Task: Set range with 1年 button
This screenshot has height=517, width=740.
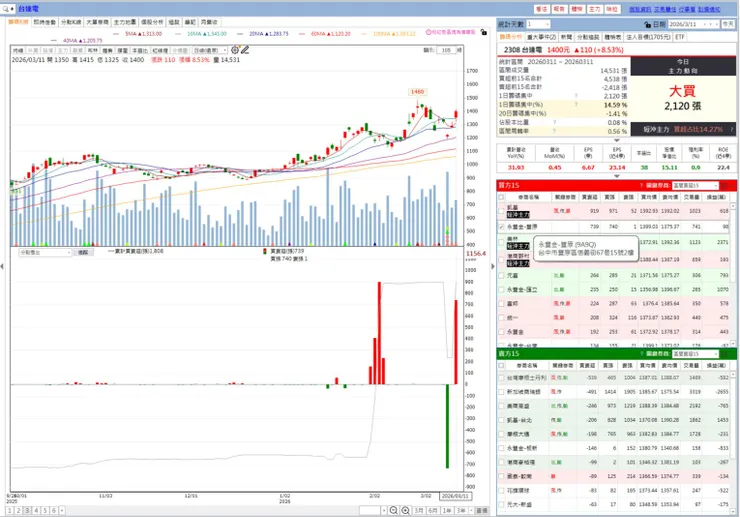Action: (x=447, y=510)
